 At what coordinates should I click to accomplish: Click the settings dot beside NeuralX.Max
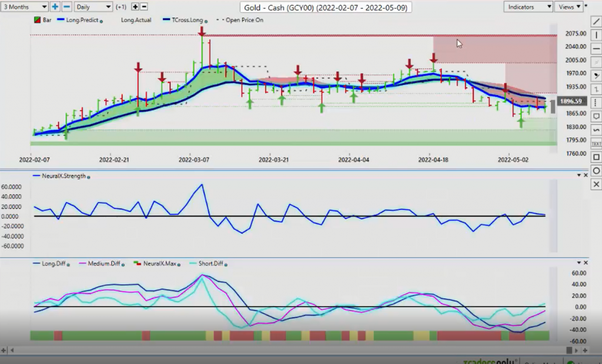click(179, 265)
